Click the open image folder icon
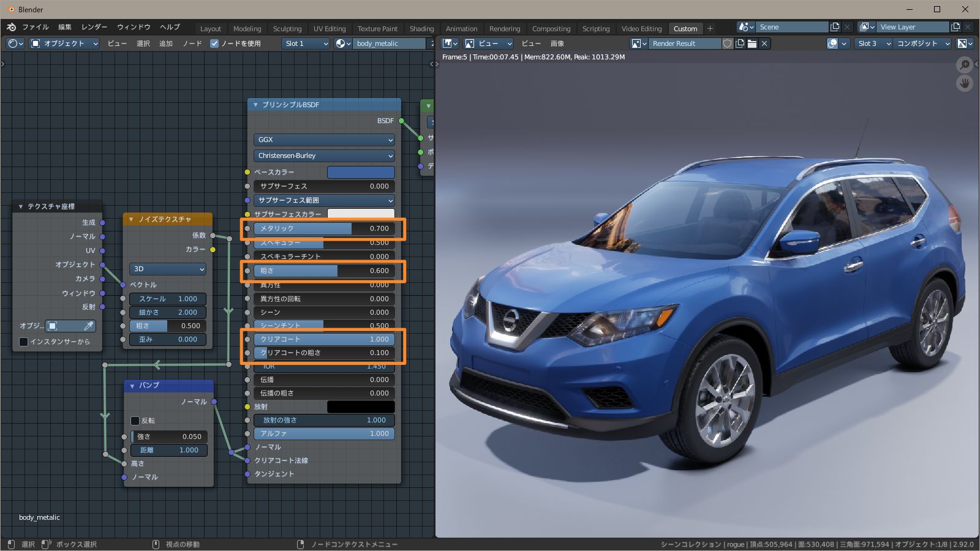Image resolution: width=980 pixels, height=551 pixels. point(752,43)
